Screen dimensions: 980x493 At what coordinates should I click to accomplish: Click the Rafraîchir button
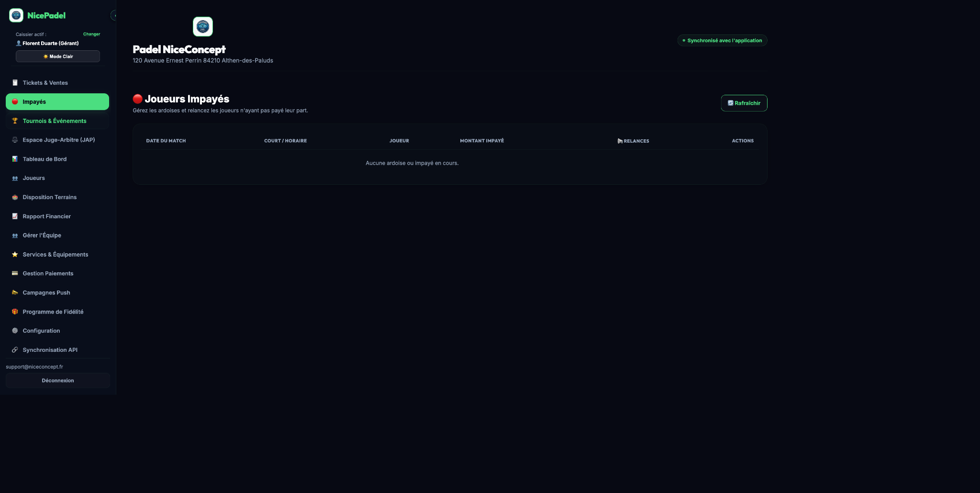coord(744,103)
